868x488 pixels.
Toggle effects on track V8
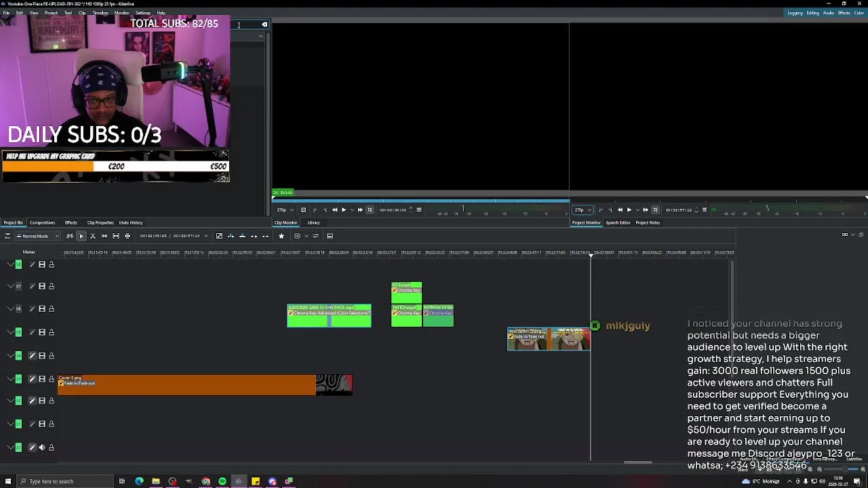[32, 264]
